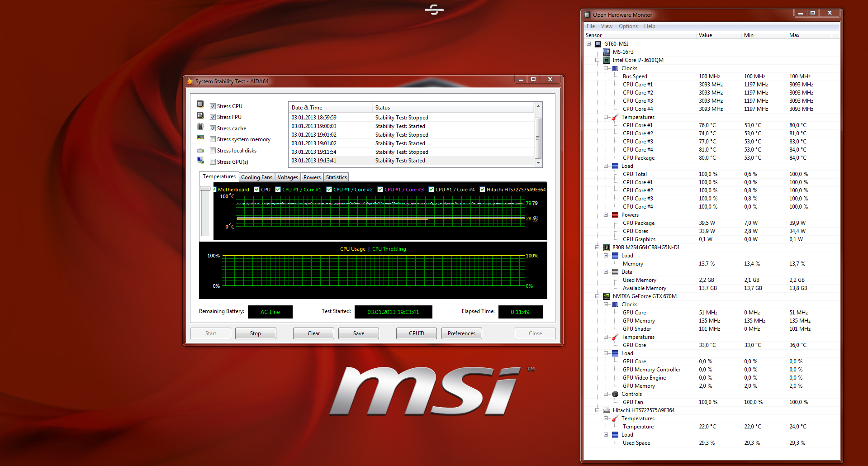Uncheck the Stress cache checkbox
The width and height of the screenshot is (868, 466).
click(x=213, y=128)
